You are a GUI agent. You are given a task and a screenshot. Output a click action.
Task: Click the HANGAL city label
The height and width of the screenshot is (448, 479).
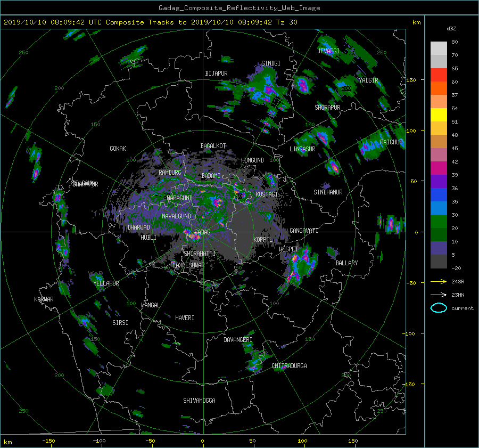point(150,305)
